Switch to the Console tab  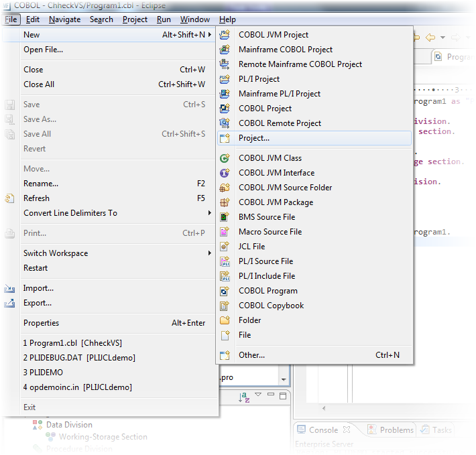[323, 430]
